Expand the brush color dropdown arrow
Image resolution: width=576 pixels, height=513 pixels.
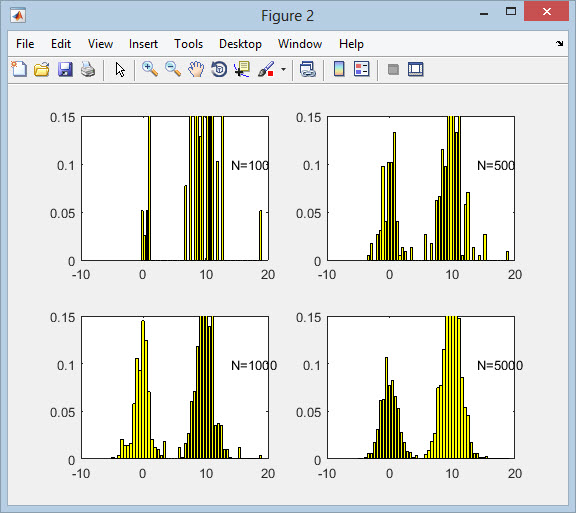click(283, 69)
